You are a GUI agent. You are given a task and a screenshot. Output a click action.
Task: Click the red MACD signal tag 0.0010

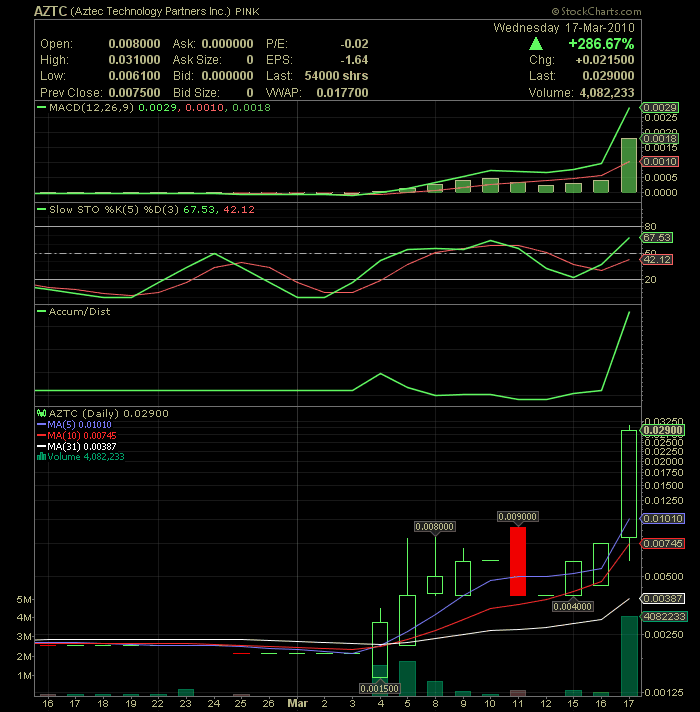(x=660, y=162)
